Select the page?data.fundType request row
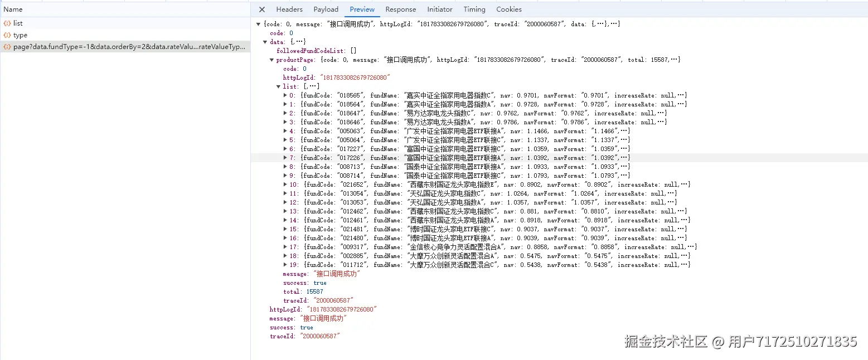 [x=125, y=47]
